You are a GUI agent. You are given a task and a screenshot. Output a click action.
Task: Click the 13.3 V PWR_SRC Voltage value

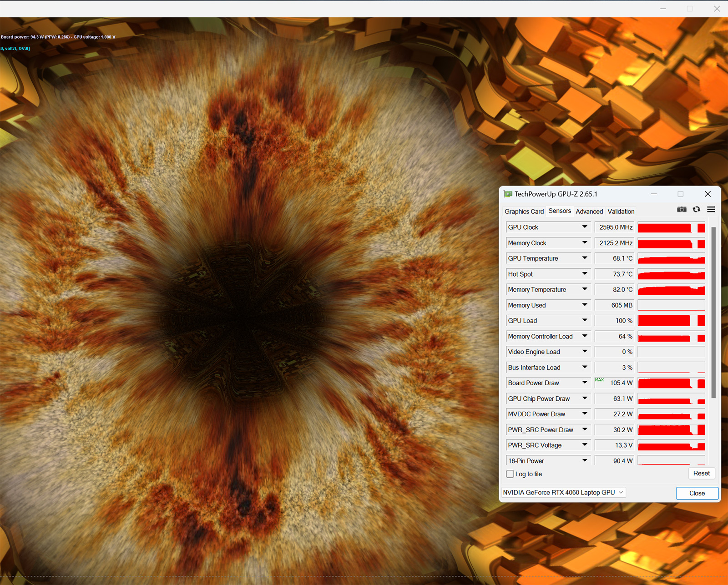(x=615, y=445)
